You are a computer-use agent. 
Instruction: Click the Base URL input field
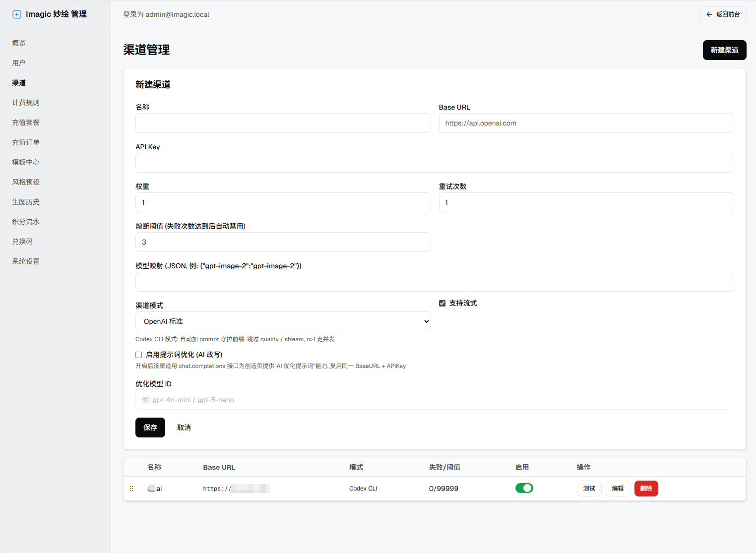pyautogui.click(x=586, y=123)
